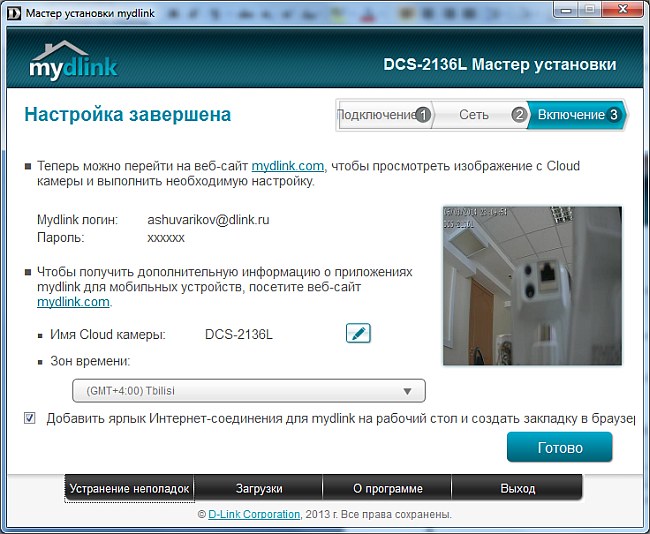The width and height of the screenshot is (650, 534).
Task: Open Загрузки in bottom menu
Action: (x=258, y=489)
